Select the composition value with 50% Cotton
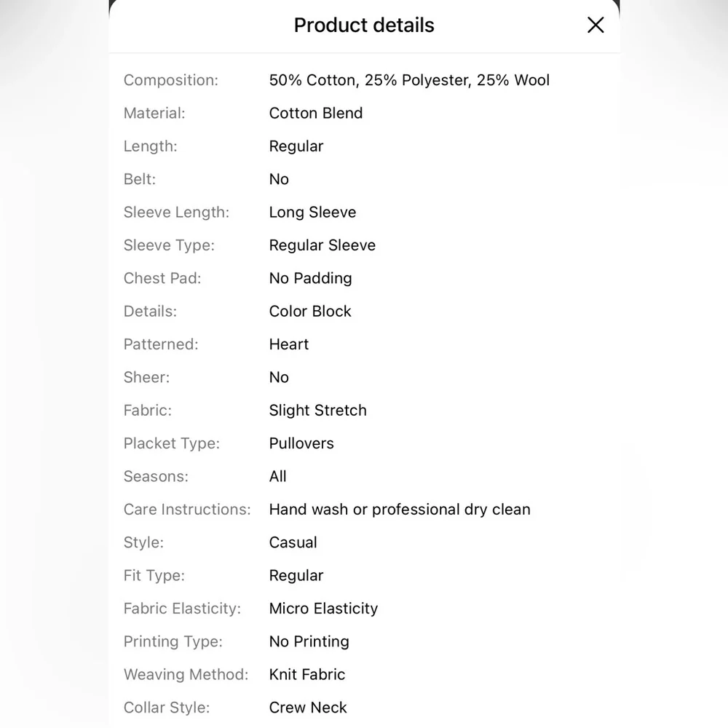The width and height of the screenshot is (728, 728). (x=409, y=80)
